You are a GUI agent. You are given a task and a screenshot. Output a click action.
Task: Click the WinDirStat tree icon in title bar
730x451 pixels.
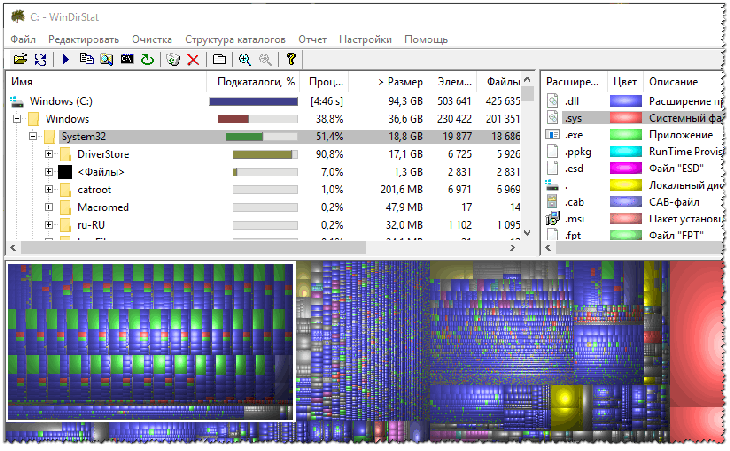coord(18,17)
